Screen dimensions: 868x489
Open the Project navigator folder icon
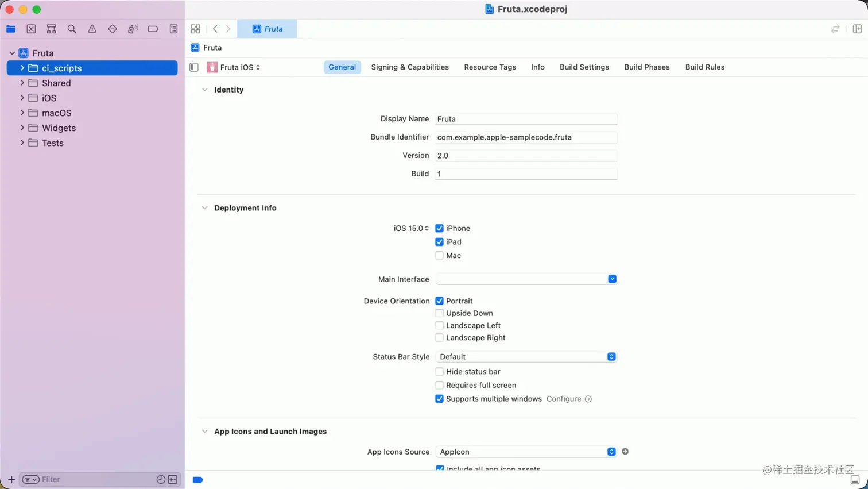pyautogui.click(x=11, y=29)
